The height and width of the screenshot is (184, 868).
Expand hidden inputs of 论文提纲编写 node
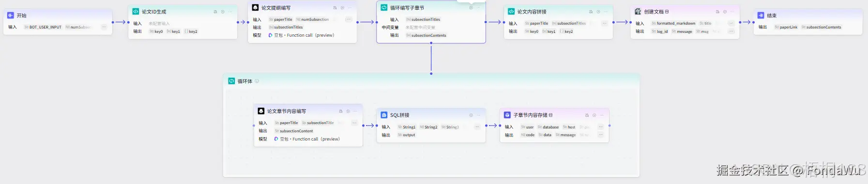click(x=349, y=19)
